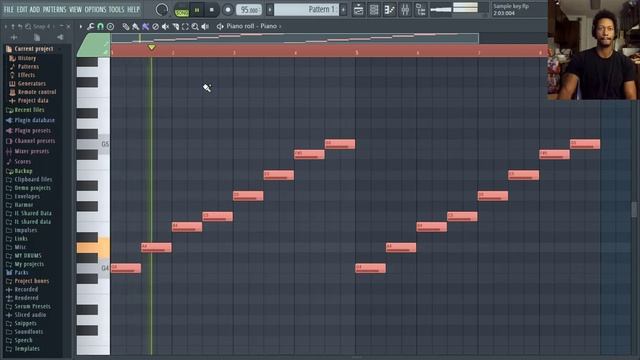
Task: Click the arrow left of Pattern 1
Action: click(x=270, y=10)
